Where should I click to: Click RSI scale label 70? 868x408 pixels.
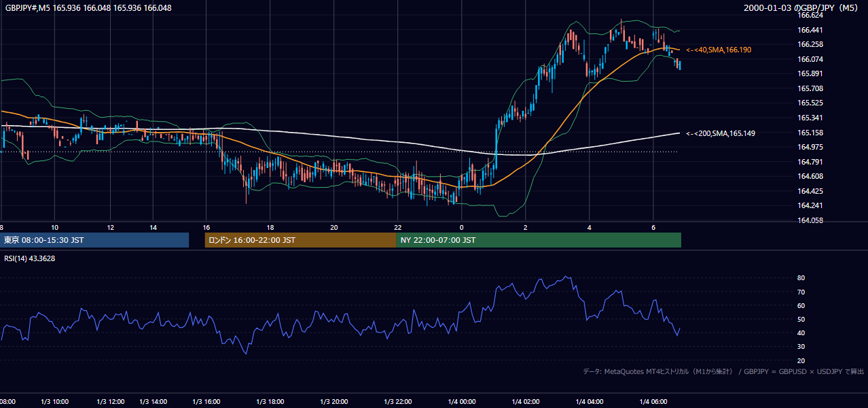801,292
